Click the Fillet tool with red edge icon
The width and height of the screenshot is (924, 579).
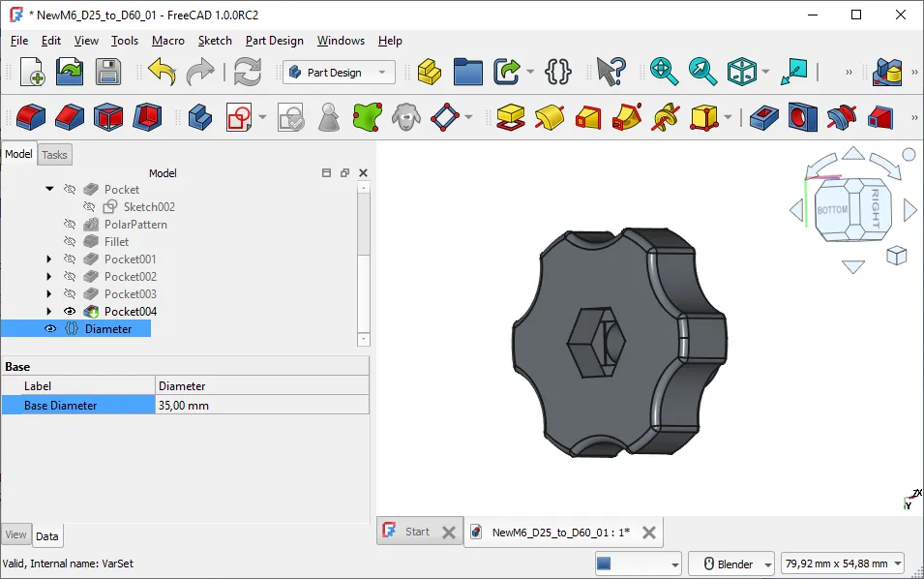[x=31, y=117]
